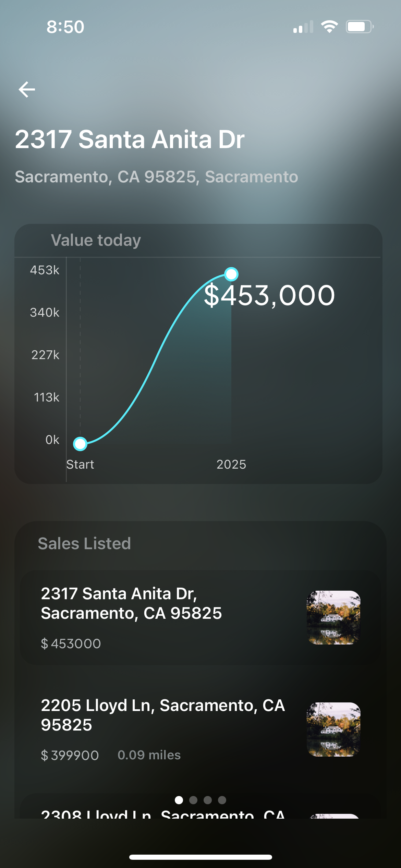Screen dimensions: 401x868
Task: Tap the Sales Listed section header
Action: pos(84,543)
